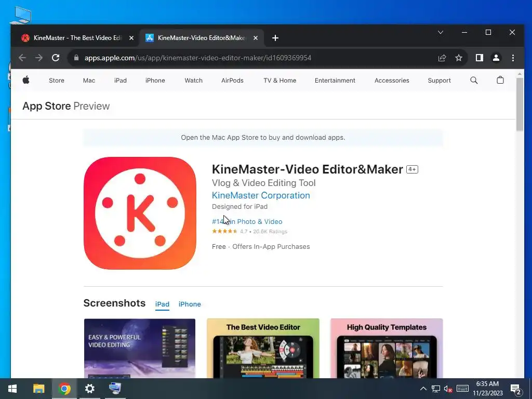Image resolution: width=532 pixels, height=399 pixels.
Task: Click 'Open the Mac App Store' banner text
Action: (263, 137)
